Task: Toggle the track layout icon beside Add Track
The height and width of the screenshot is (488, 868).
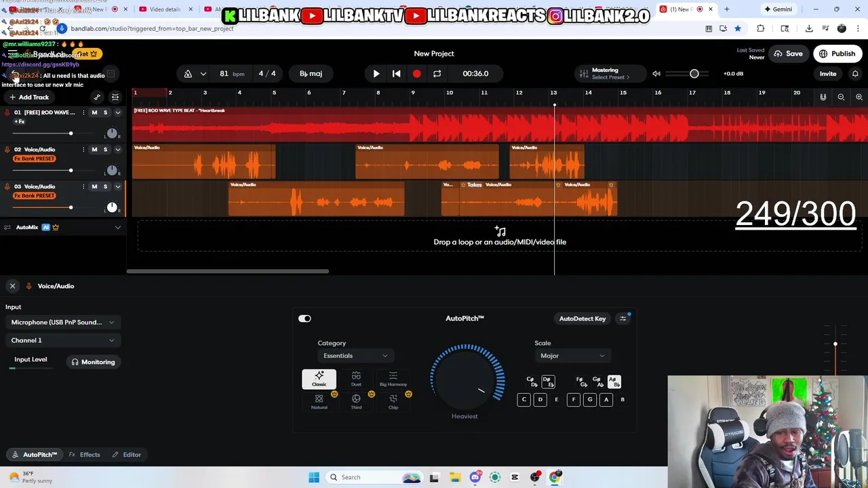Action: pos(115,97)
